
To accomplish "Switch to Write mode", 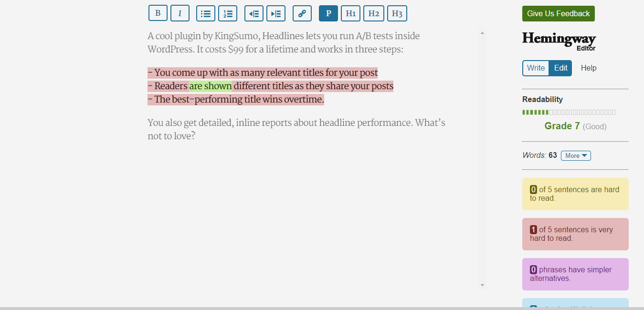I will 535,68.
